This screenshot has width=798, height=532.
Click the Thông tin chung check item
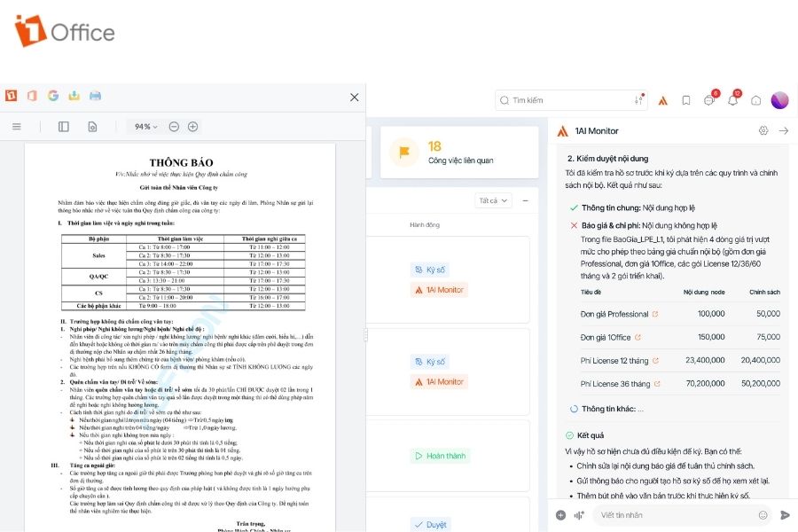[x=632, y=207]
